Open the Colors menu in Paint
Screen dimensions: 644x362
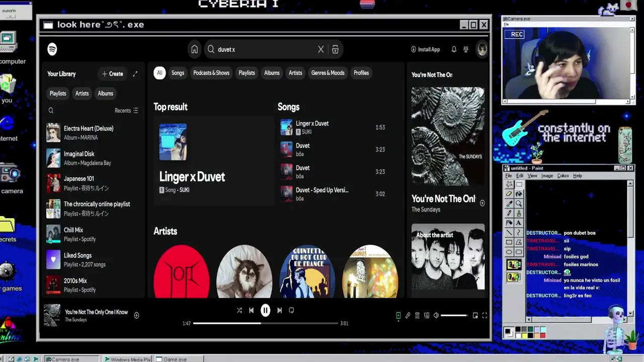coord(563,175)
